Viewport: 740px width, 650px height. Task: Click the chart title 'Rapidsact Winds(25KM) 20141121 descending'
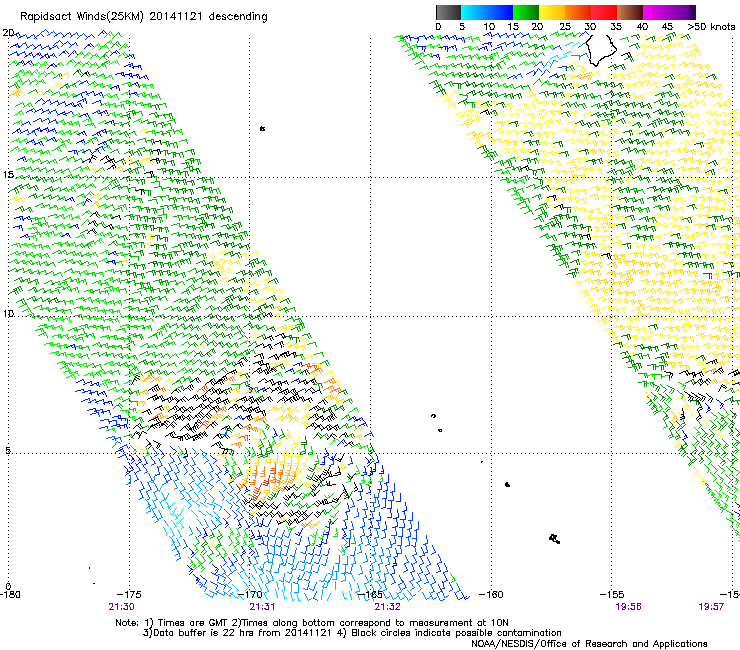(143, 17)
